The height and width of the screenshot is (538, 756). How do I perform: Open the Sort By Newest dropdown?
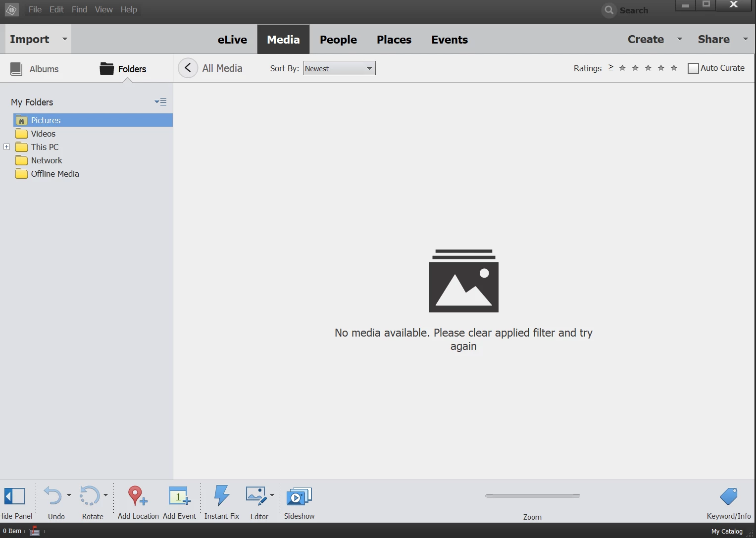(339, 68)
